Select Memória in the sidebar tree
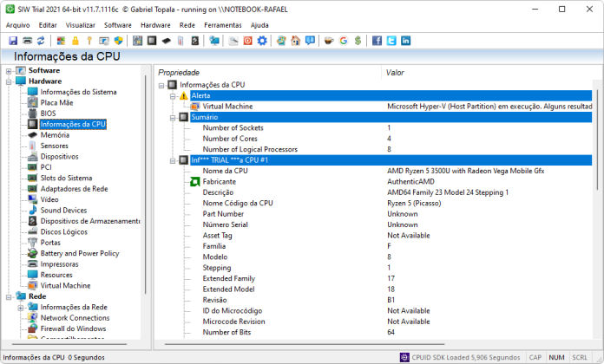The image size is (604, 364). tap(55, 135)
